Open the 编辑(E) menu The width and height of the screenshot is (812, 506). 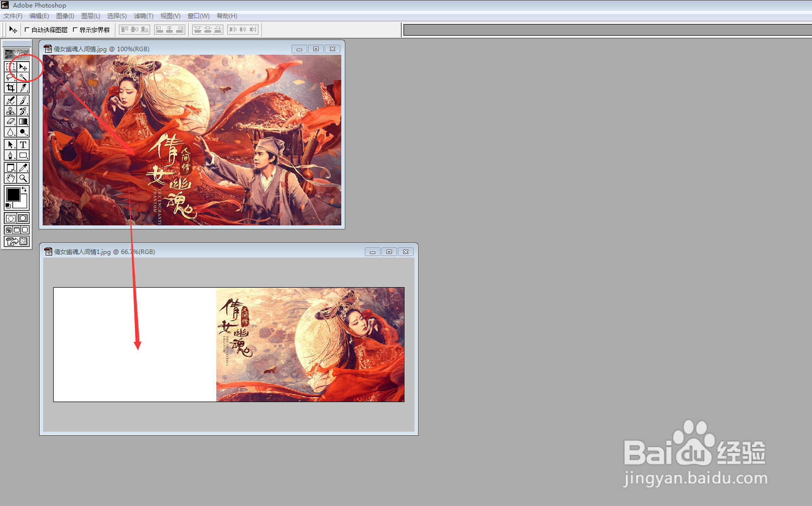click(x=39, y=16)
